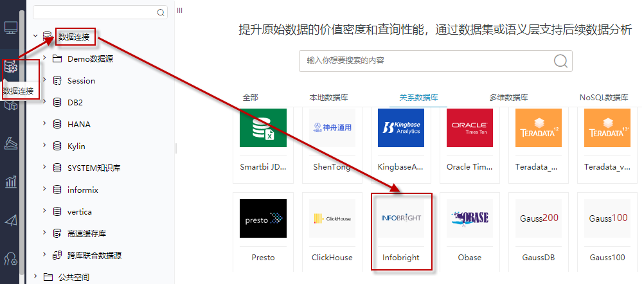Click the data connection sidebar icon

click(11, 66)
